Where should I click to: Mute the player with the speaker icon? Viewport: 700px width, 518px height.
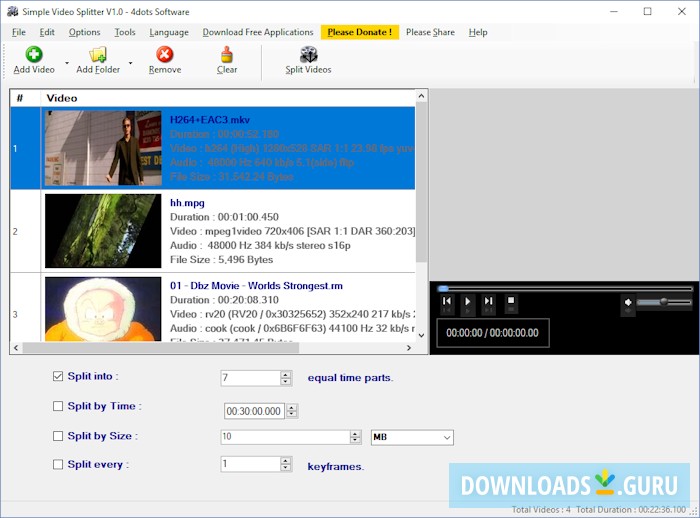pyautogui.click(x=629, y=302)
